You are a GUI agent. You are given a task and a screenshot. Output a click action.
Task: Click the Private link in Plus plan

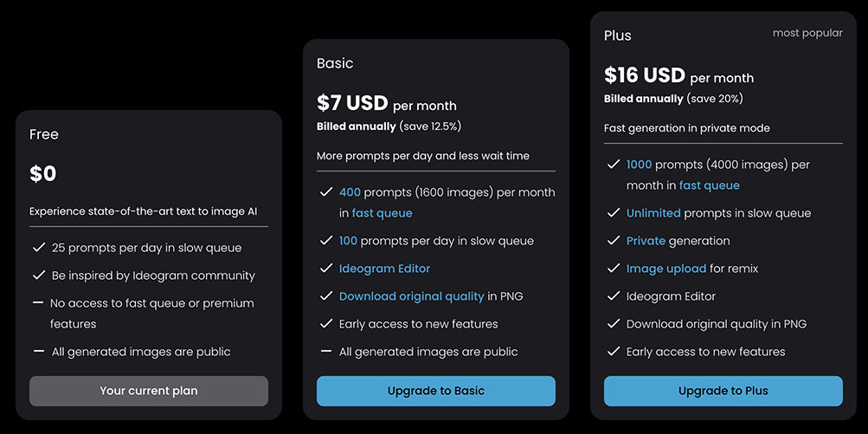pos(646,241)
